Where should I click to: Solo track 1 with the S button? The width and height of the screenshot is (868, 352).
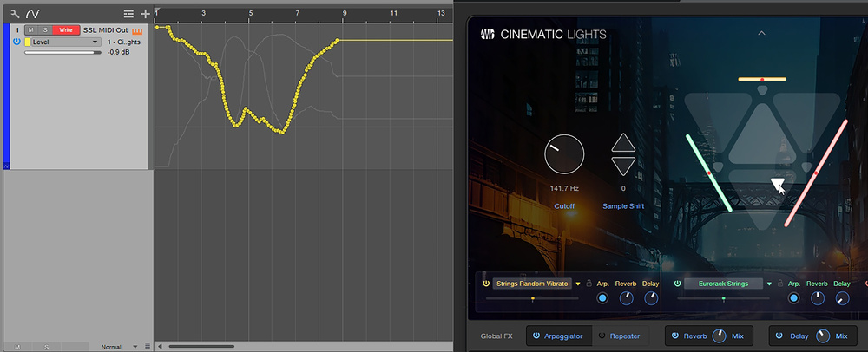[43, 30]
